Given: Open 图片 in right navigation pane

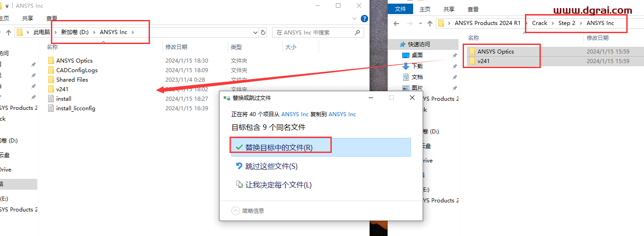Looking at the screenshot, I should (417, 88).
